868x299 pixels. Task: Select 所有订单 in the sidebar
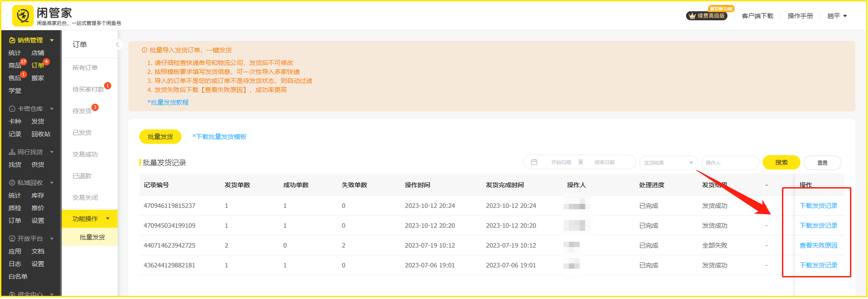pos(85,68)
